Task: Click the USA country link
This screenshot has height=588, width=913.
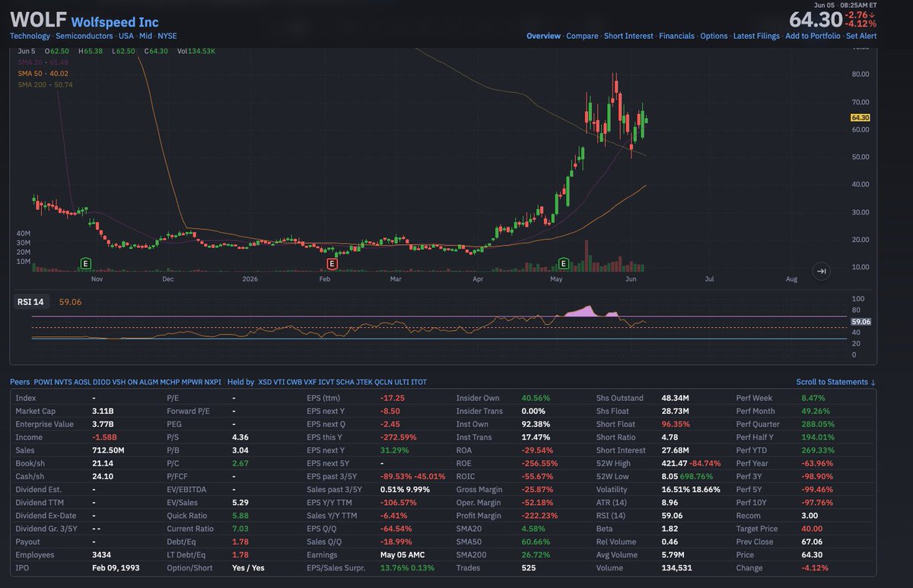Action: click(x=126, y=36)
